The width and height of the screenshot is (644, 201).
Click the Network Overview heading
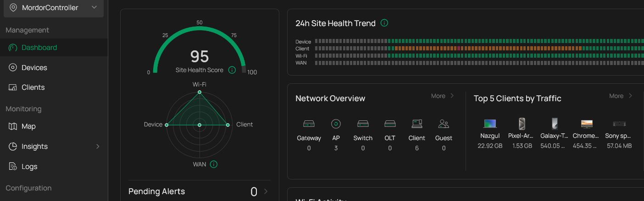330,98
